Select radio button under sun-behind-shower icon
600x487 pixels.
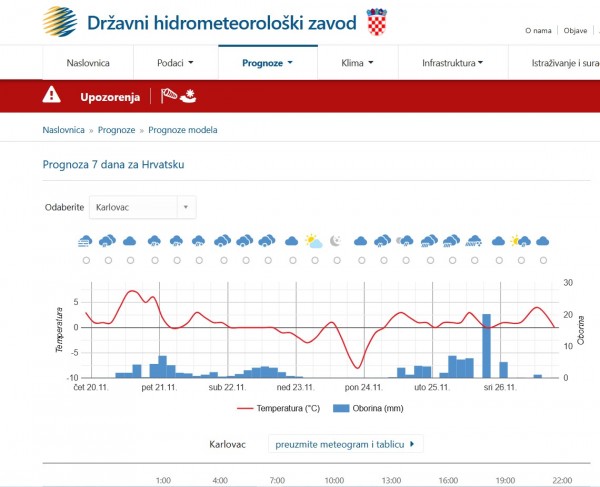[521, 261]
